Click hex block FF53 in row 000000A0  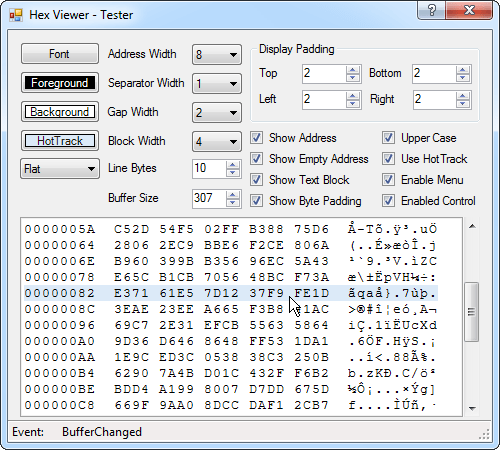tap(267, 341)
